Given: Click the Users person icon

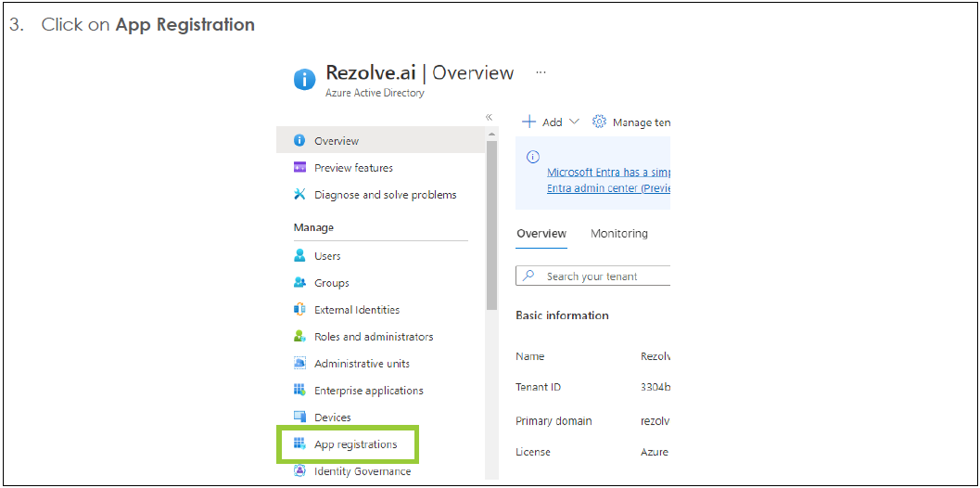Looking at the screenshot, I should click(x=299, y=256).
